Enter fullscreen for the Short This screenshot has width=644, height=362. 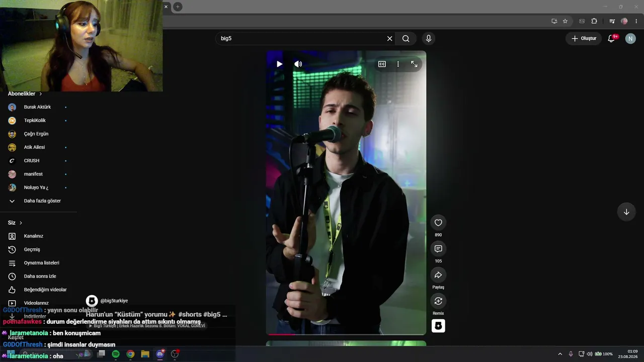[x=414, y=64]
